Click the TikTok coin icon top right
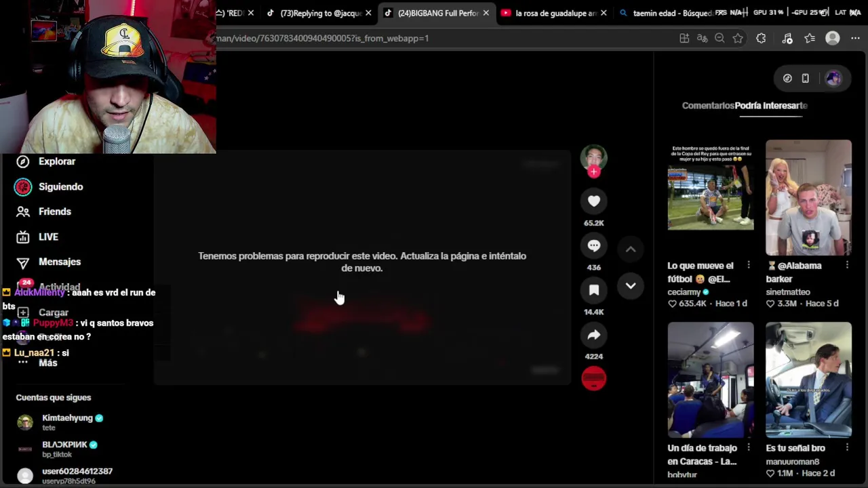868x488 pixels. (x=787, y=79)
